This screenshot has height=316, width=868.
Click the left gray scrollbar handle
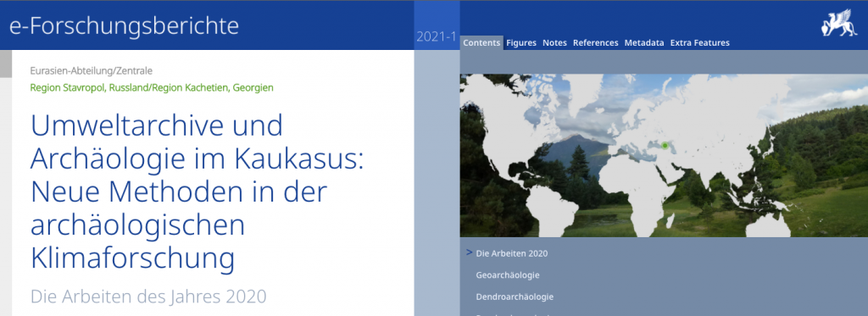pos(6,64)
